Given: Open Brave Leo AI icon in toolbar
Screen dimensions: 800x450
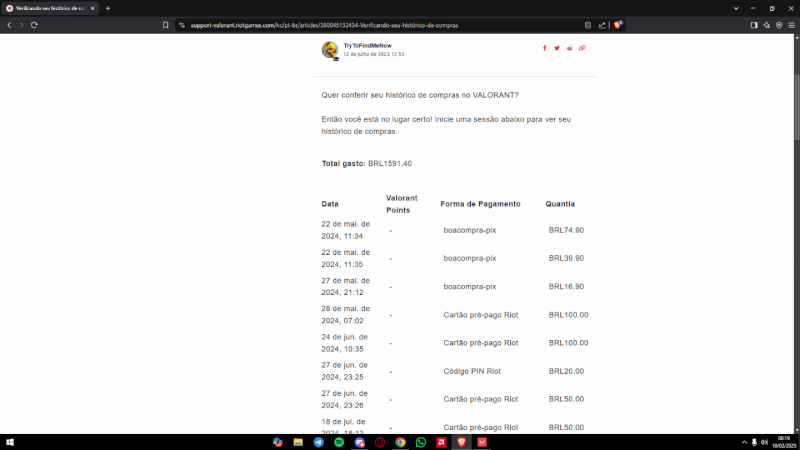Looking at the screenshot, I should (x=766, y=25).
